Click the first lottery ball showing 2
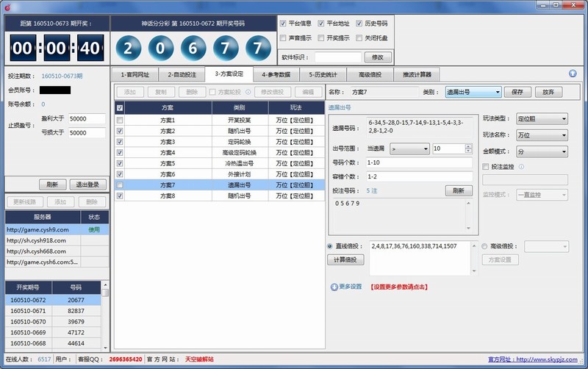Image resolution: width=588 pixels, height=369 pixels. coord(129,50)
